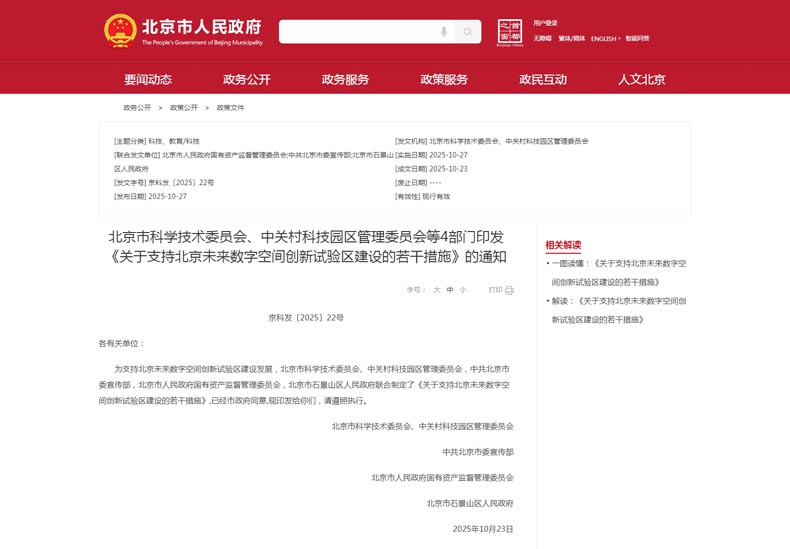Viewport: 790px width, 549px height.
Task: Click the magnifying glass search button
Action: 467,32
